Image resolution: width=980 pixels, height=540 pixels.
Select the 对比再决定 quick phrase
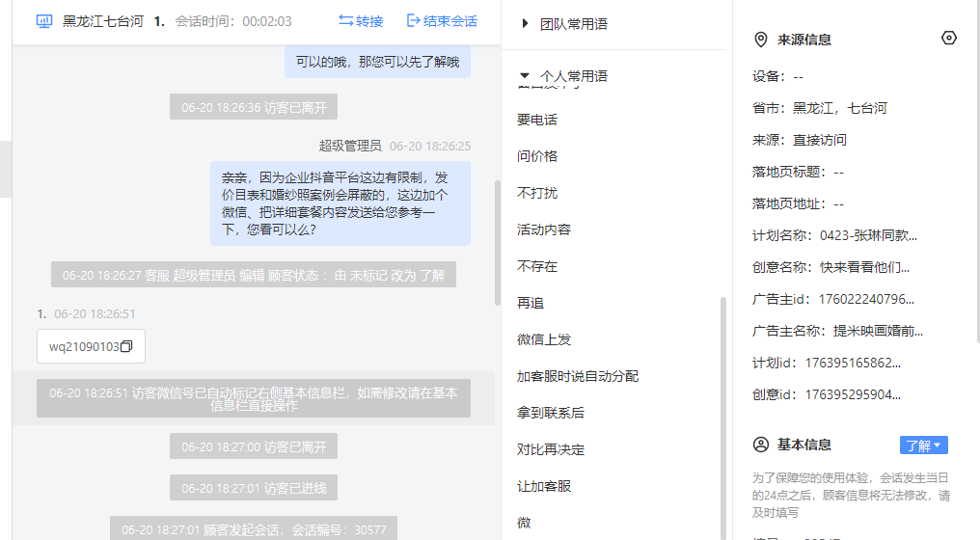click(x=551, y=449)
